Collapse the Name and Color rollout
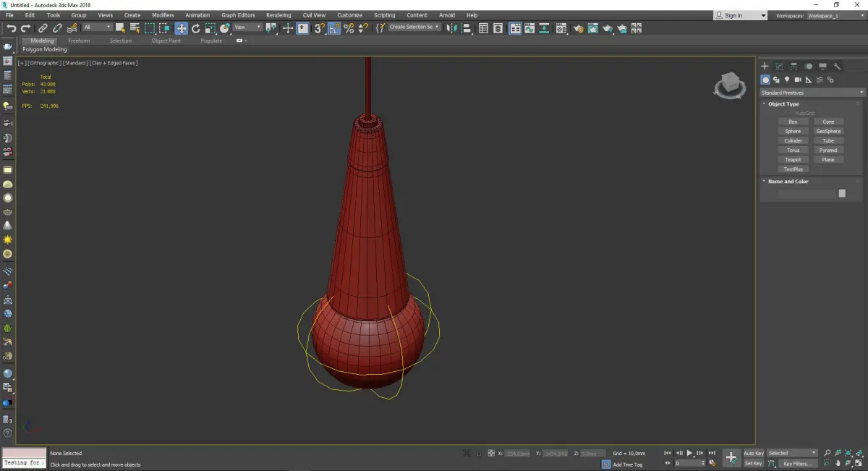The width and height of the screenshot is (868, 471). pos(788,182)
